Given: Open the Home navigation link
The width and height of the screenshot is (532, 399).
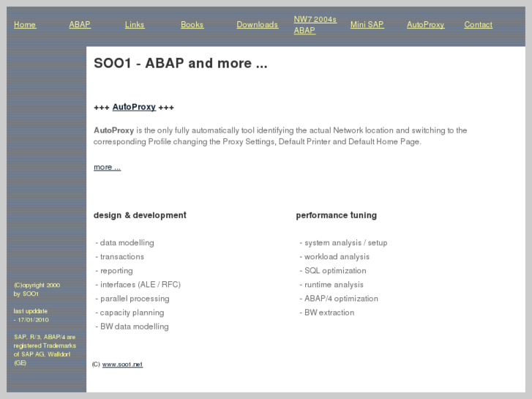Looking at the screenshot, I should (25, 25).
